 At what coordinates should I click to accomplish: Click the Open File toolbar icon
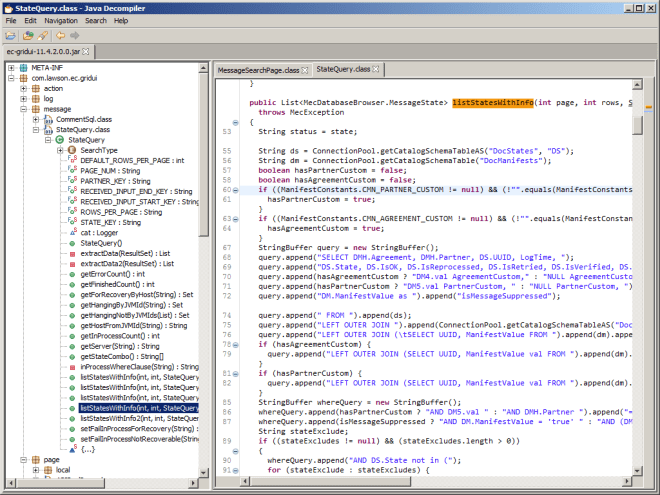[11, 34]
